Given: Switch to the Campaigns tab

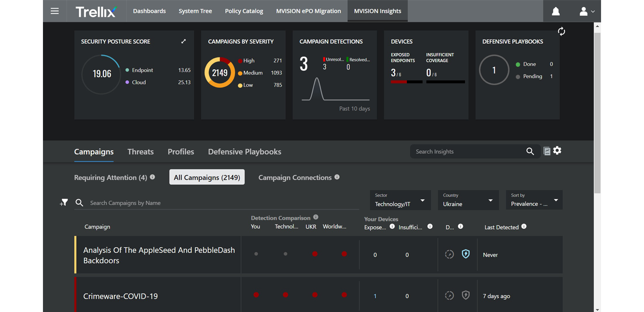Looking at the screenshot, I should click(94, 152).
